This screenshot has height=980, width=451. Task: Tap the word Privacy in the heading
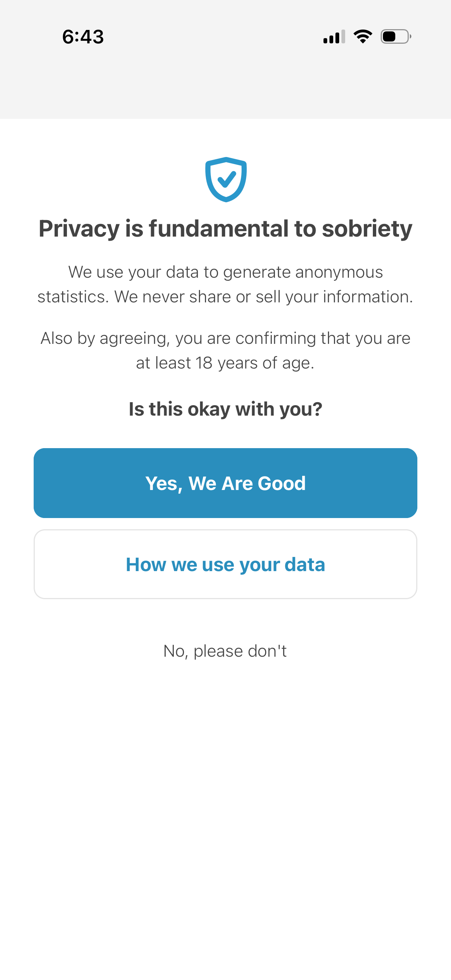click(x=79, y=229)
